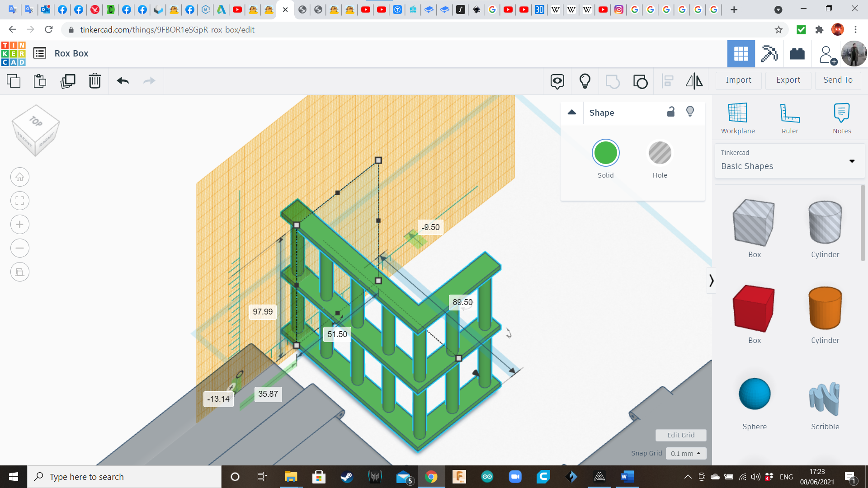
Task: Choose the green Solid color swatch
Action: (x=605, y=153)
